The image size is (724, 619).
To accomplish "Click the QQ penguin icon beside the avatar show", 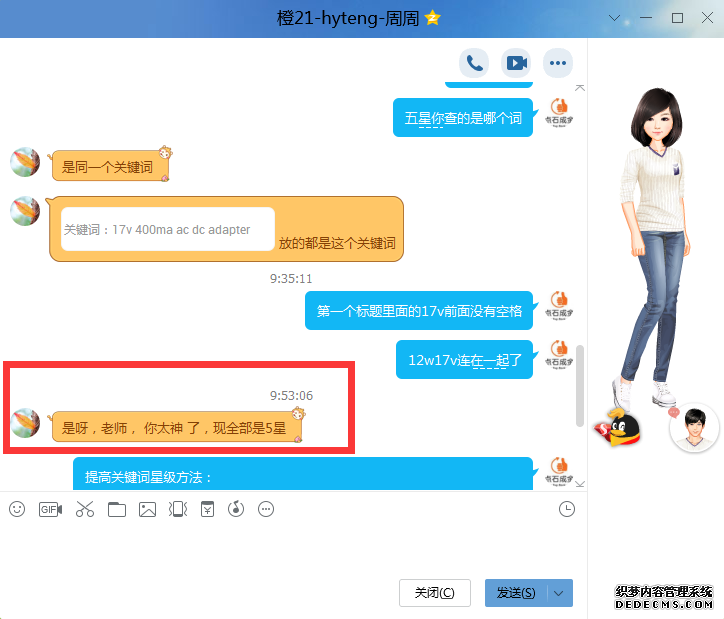I will [x=618, y=428].
